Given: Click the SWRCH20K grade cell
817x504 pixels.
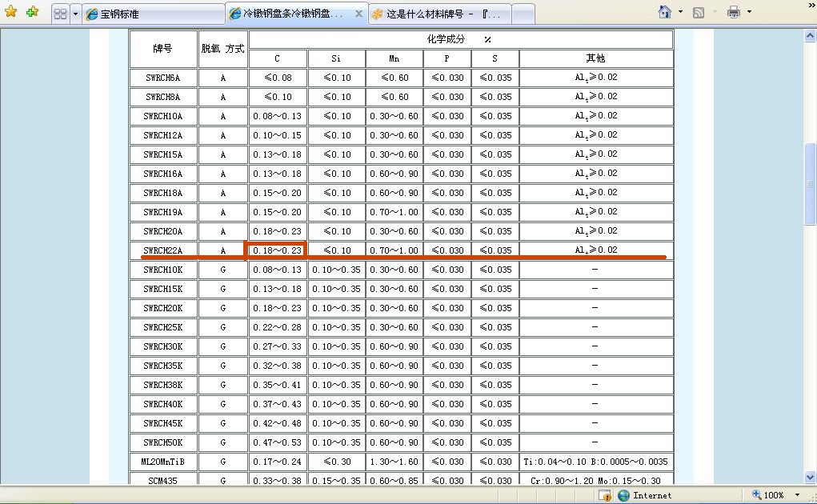Looking at the screenshot, I should (x=163, y=308).
